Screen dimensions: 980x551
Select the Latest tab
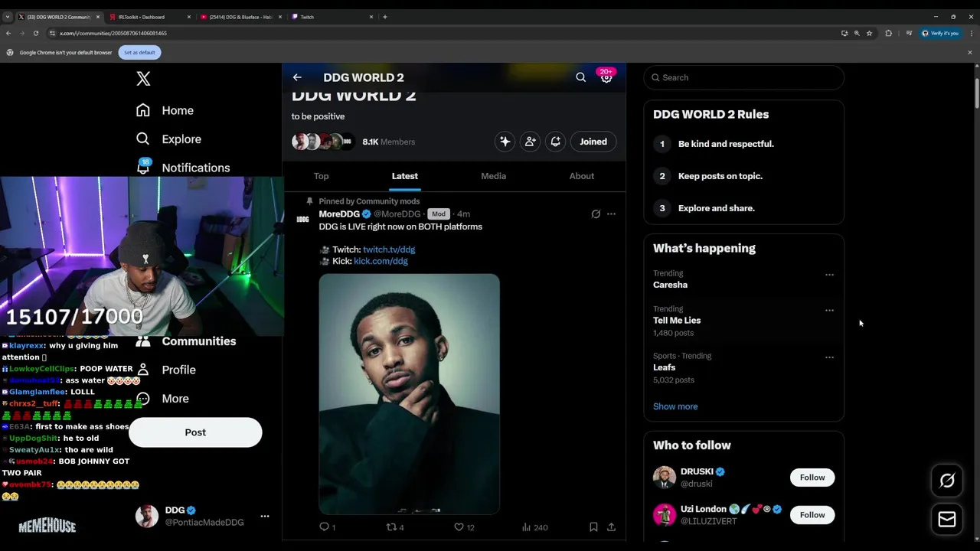point(405,176)
